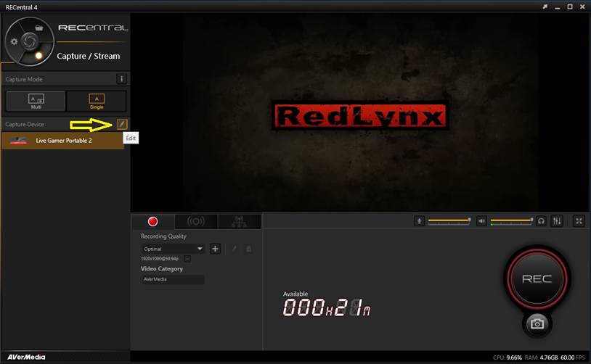Edit the capture device with pencil icon
The height and width of the screenshot is (364, 591).
pyautogui.click(x=122, y=124)
